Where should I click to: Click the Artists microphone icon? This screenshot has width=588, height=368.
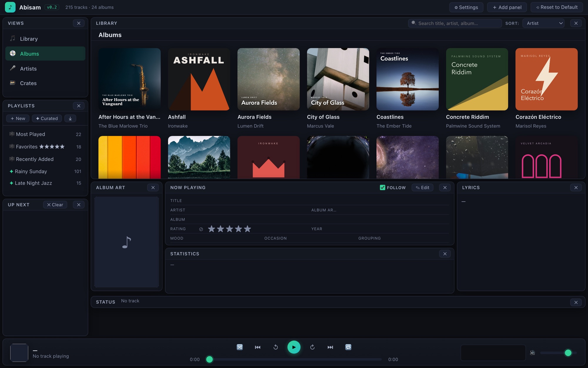tap(13, 68)
